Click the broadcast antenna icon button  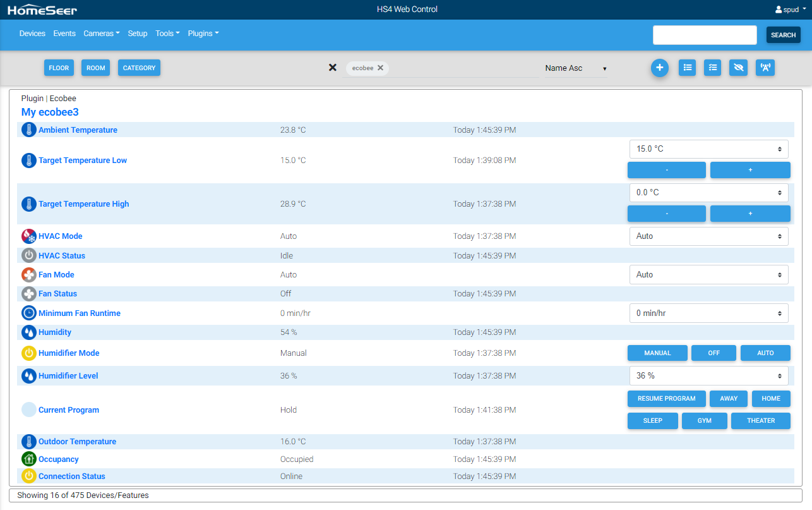[765, 68]
